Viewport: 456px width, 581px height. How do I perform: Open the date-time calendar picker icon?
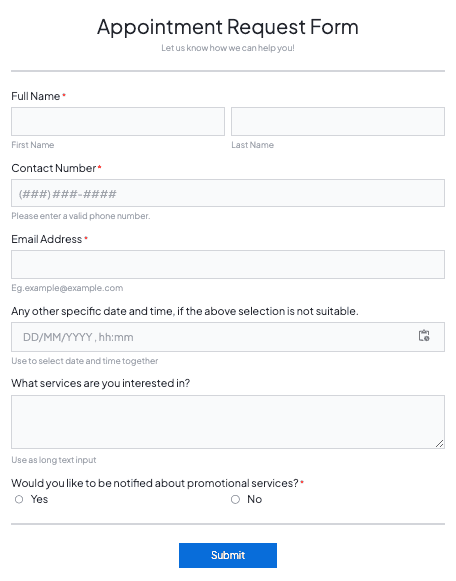424,336
